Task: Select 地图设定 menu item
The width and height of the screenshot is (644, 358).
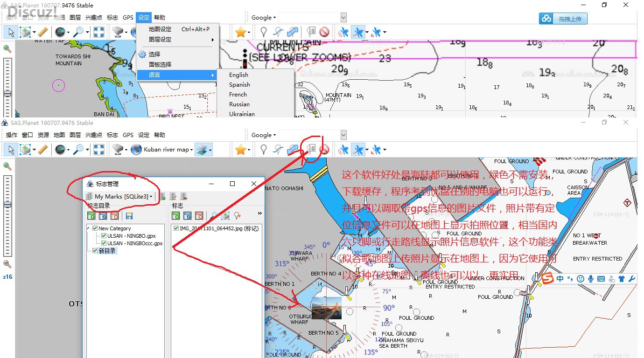Action: [x=178, y=29]
